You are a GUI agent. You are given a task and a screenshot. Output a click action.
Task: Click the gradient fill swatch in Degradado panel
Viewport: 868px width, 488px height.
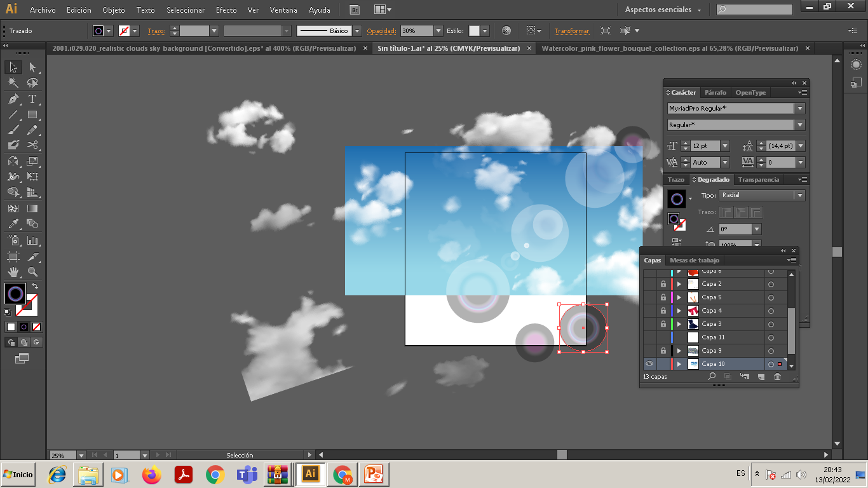(x=676, y=199)
